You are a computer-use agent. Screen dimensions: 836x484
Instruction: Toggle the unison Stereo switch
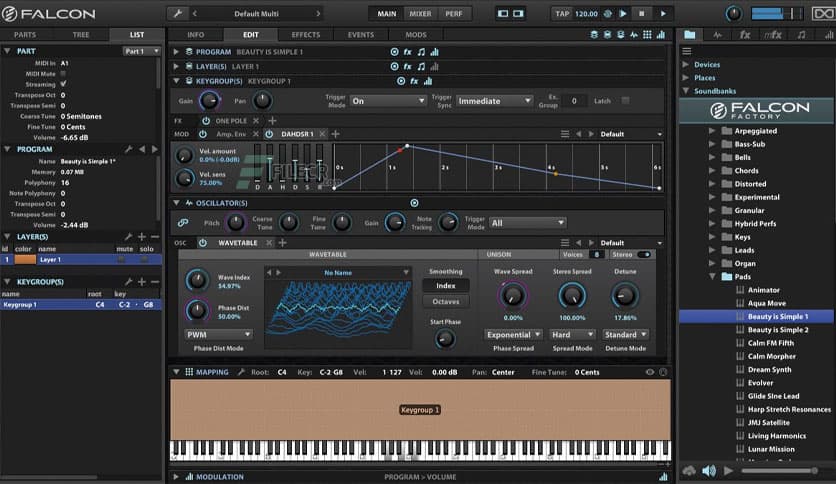(644, 254)
